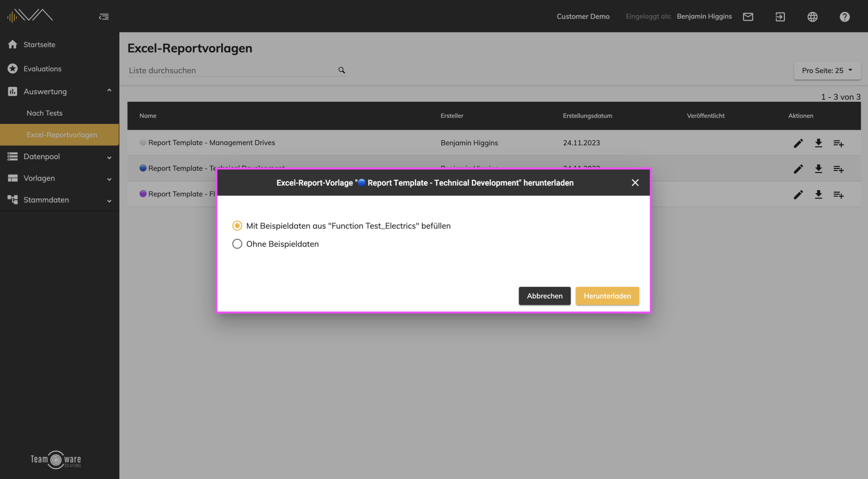Click the '1 - 3 von 3' pagination text

click(x=841, y=97)
